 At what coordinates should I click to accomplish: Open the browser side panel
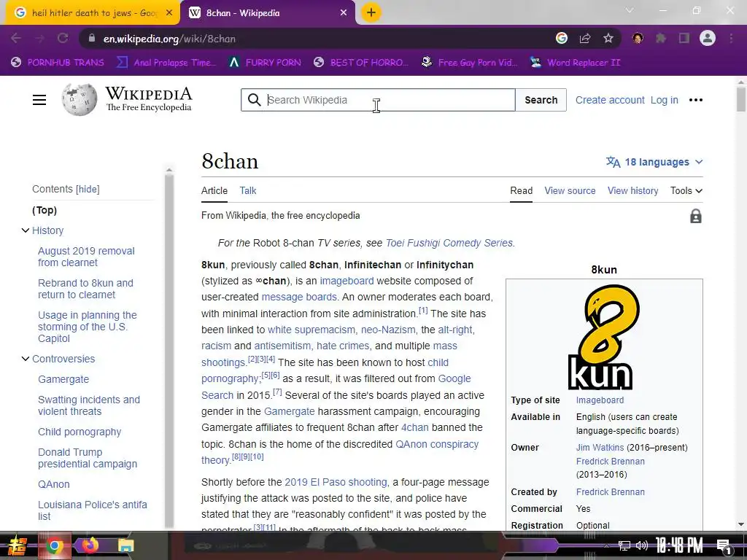tap(684, 39)
